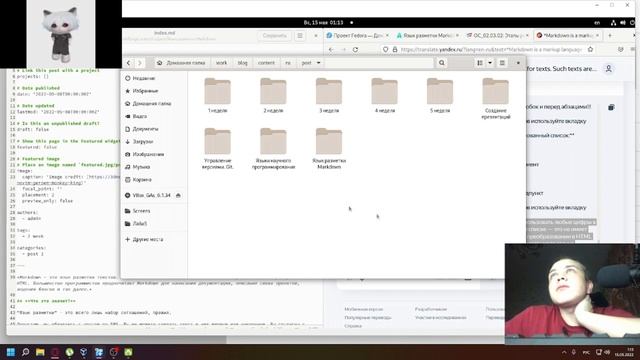Click 'blog' in the path bar

pos(242,63)
